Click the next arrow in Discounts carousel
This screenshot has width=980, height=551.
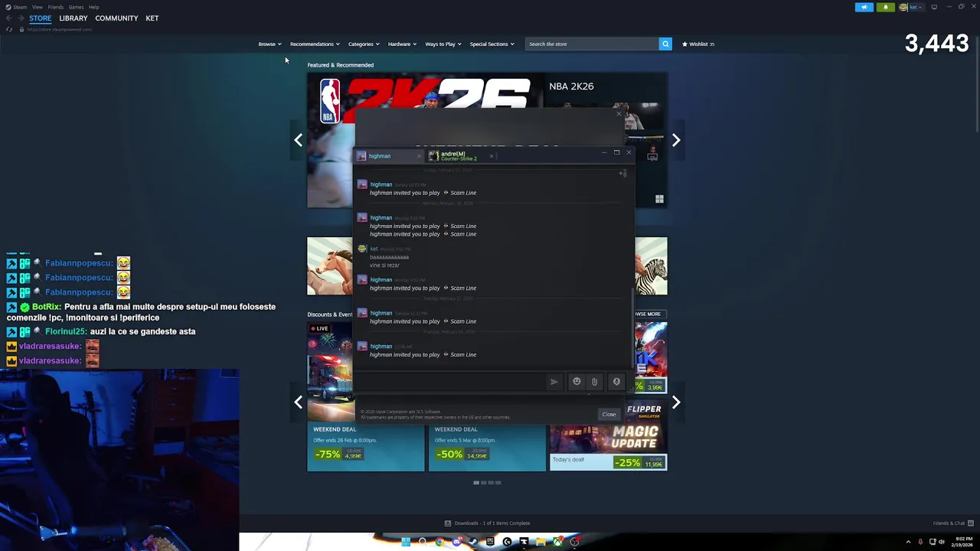(x=676, y=402)
